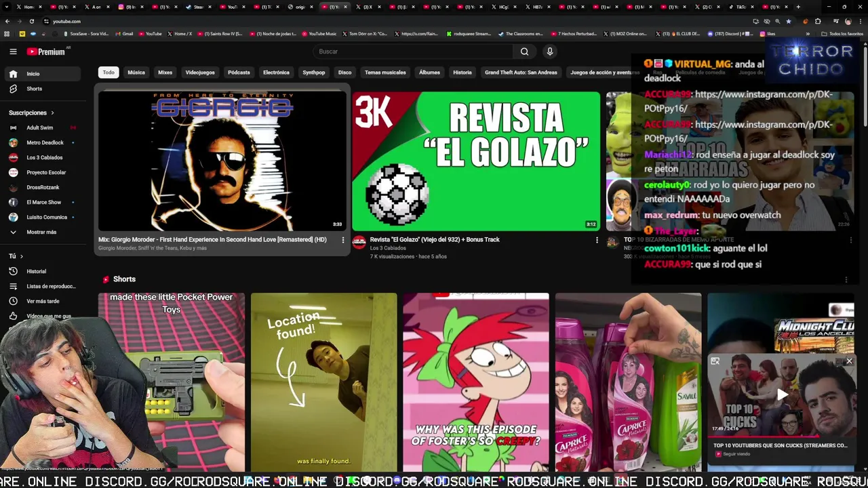Select the Electrónica filter chip
868x488 pixels.
[x=276, y=73]
